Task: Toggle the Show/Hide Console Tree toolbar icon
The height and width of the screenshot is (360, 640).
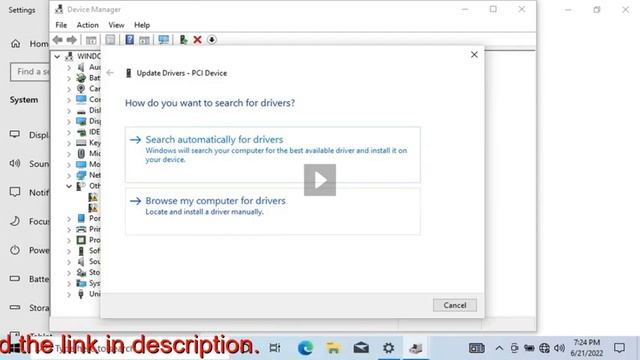Action: pyautogui.click(x=91, y=40)
